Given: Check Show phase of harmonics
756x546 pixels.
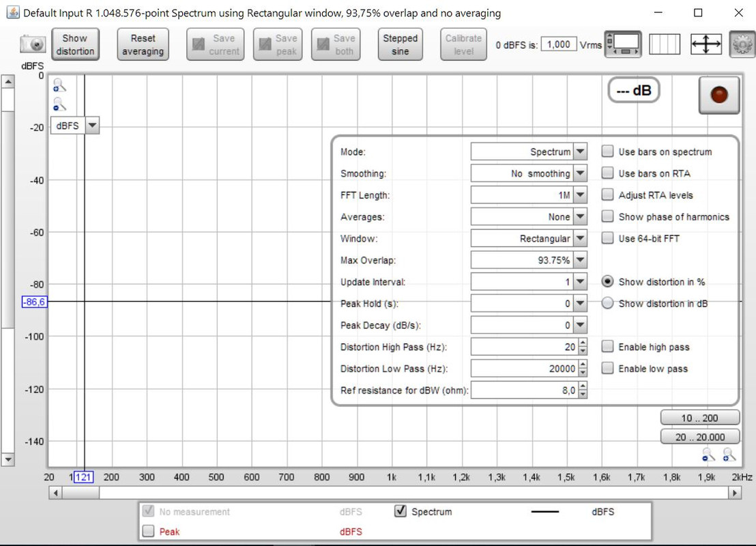Looking at the screenshot, I should (x=607, y=216).
